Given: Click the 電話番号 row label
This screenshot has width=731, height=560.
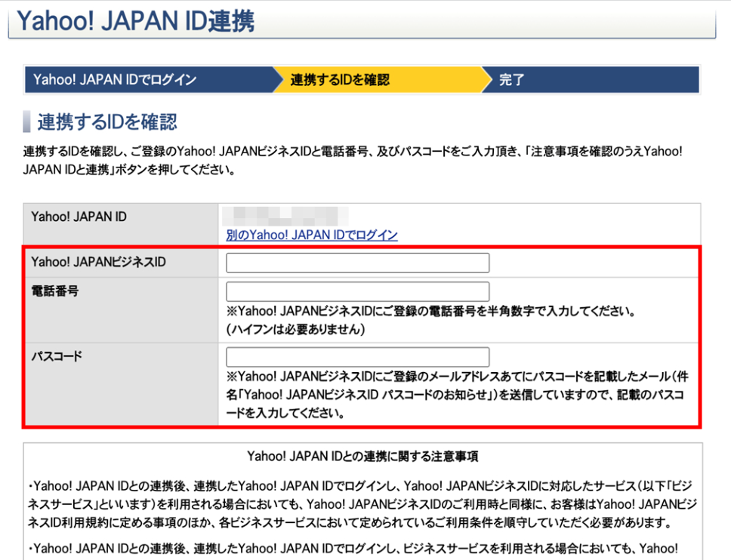Looking at the screenshot, I should [x=55, y=291].
